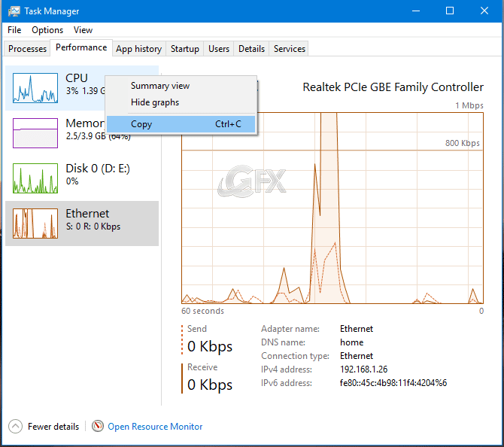Switch to the Processes tab
This screenshot has width=504, height=447.
coord(27,49)
